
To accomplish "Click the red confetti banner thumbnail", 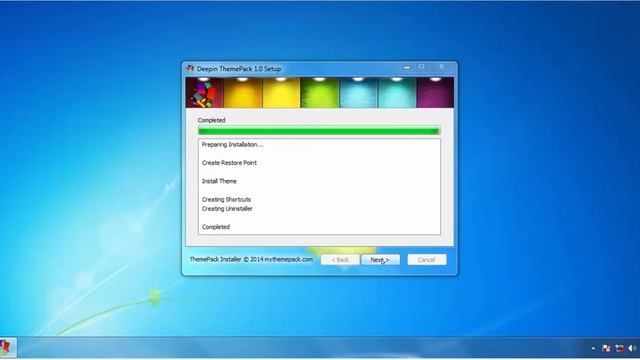I will (x=204, y=93).
